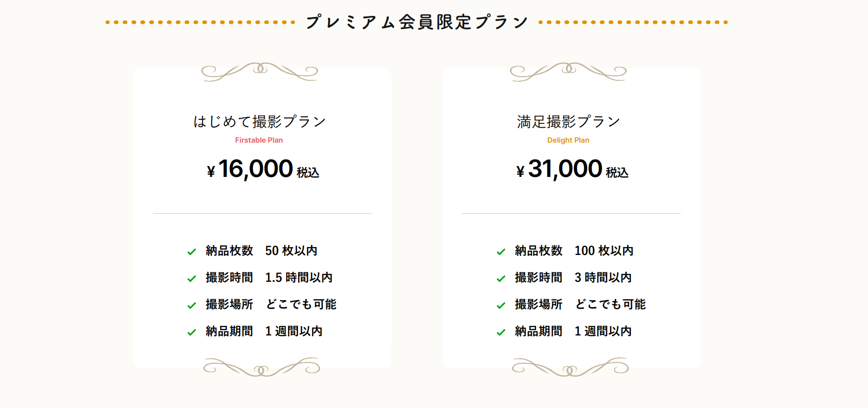Image resolution: width=868 pixels, height=408 pixels.
Task: Click the 1 週間以内 text in Firstable Plan
Action: click(294, 331)
